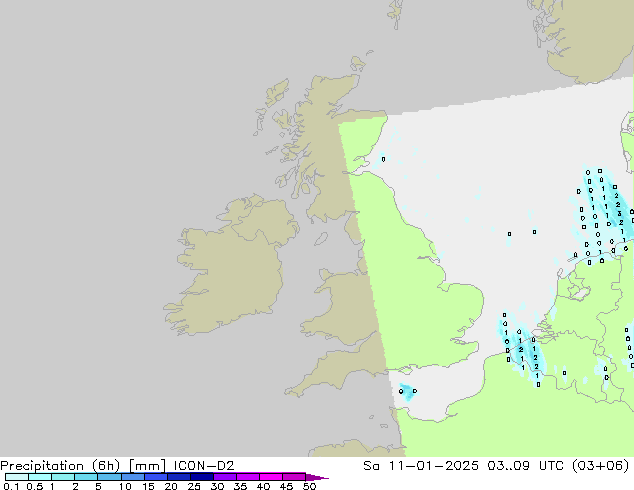
Task: Pick the 10–15 mm legend color swatch
Action: (132, 477)
